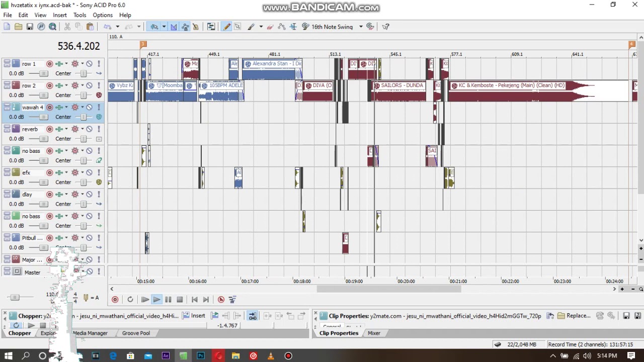
Task: Select the Paint brush tool
Action: 252,27
